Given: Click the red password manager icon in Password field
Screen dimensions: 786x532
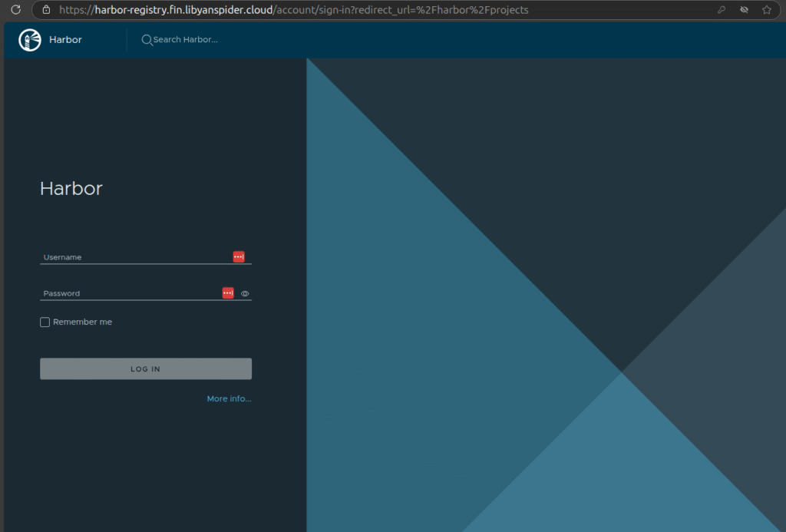Looking at the screenshot, I should coord(227,292).
